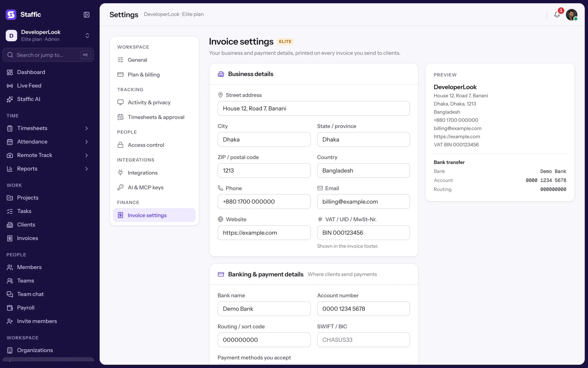
Task: Open Access control settings
Action: coord(154,145)
